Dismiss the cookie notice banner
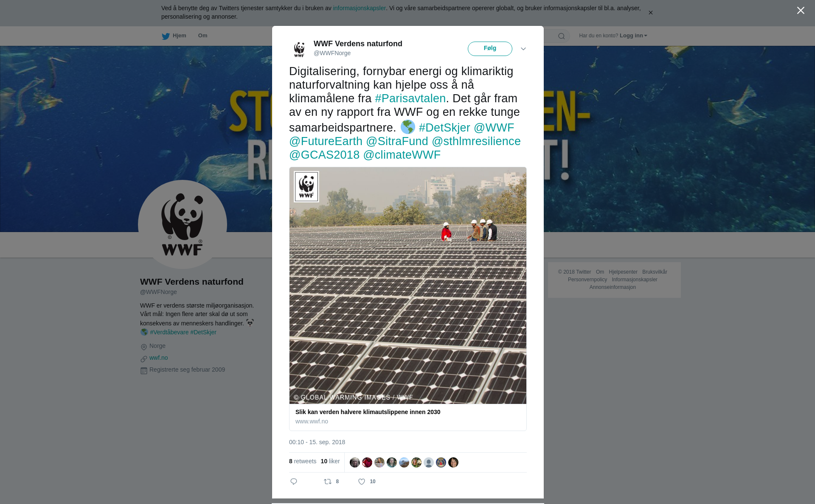This screenshot has width=815, height=504. (x=650, y=13)
